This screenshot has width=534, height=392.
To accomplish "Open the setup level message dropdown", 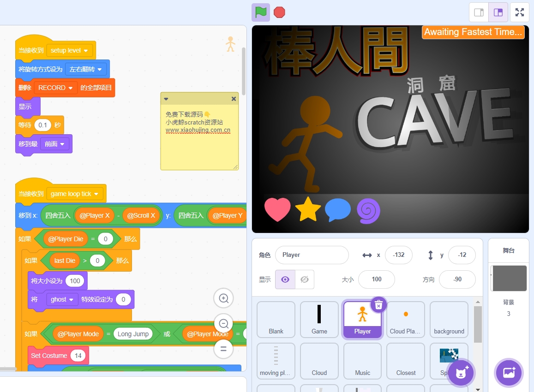I will [69, 50].
